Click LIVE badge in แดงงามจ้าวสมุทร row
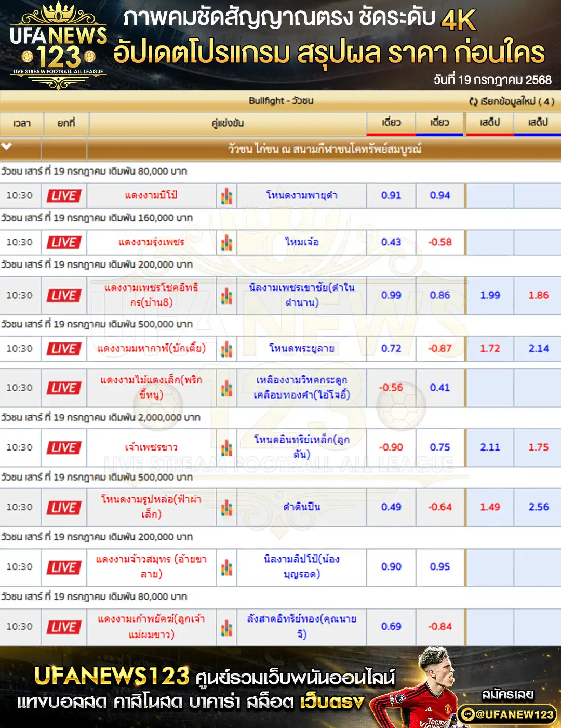 pos(64,567)
